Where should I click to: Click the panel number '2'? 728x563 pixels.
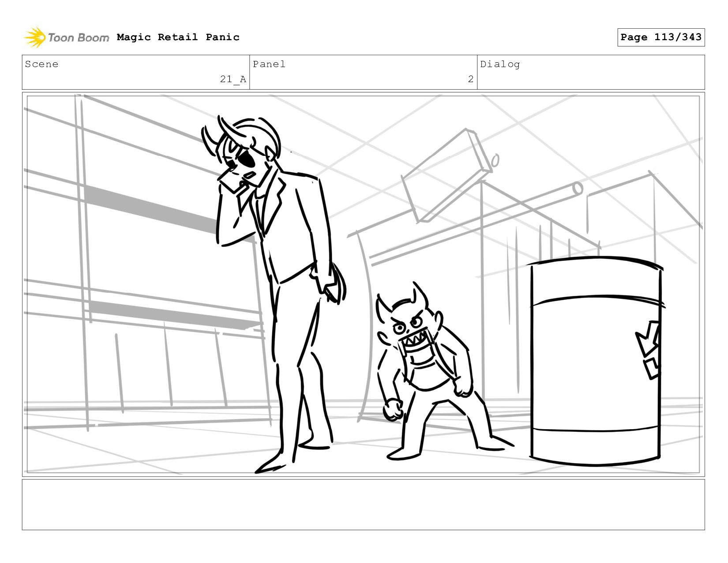coord(471,79)
